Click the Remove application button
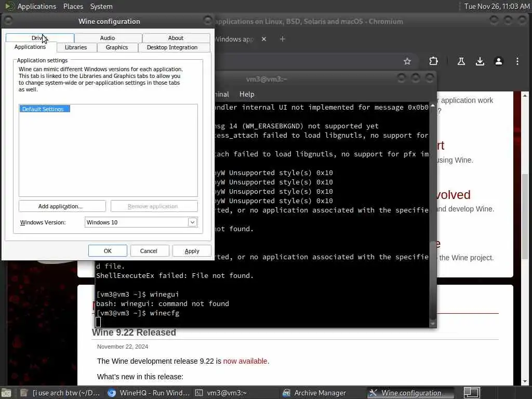 [154, 206]
